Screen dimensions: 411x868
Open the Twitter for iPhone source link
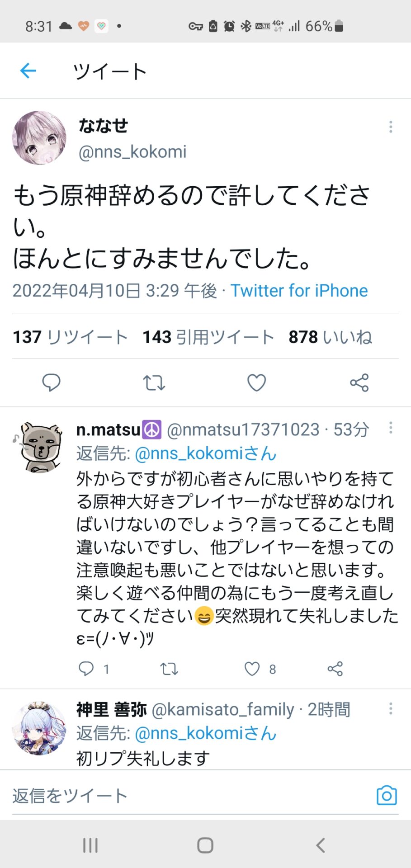click(299, 291)
